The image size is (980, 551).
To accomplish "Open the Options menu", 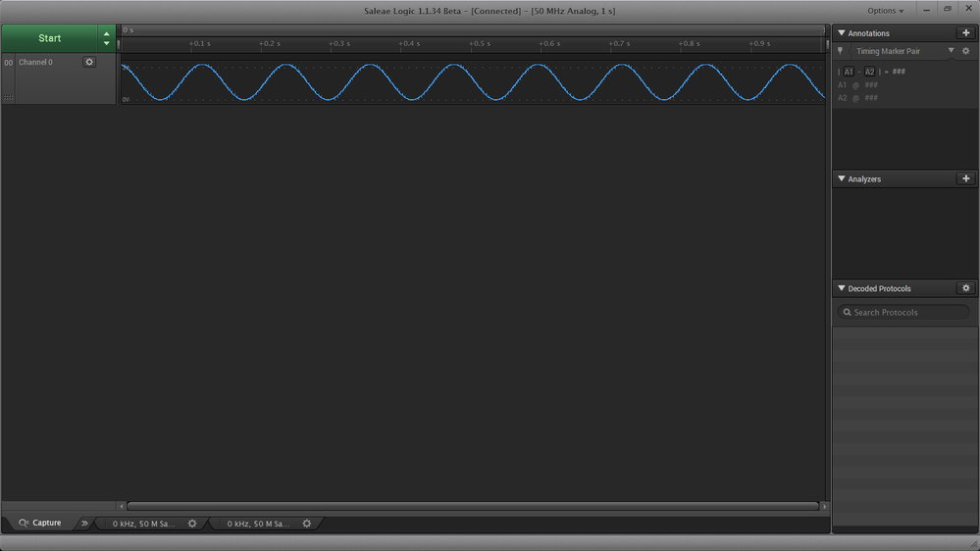I will point(885,11).
